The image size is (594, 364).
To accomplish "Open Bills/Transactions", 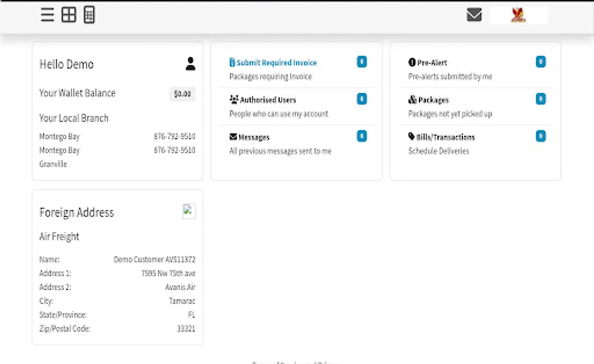I will 445,137.
